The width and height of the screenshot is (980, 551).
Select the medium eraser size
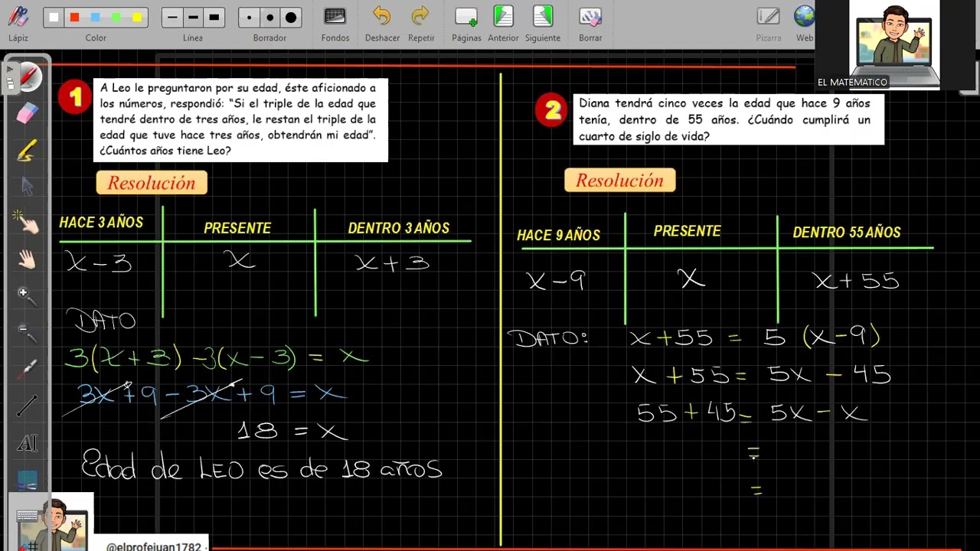pos(269,18)
